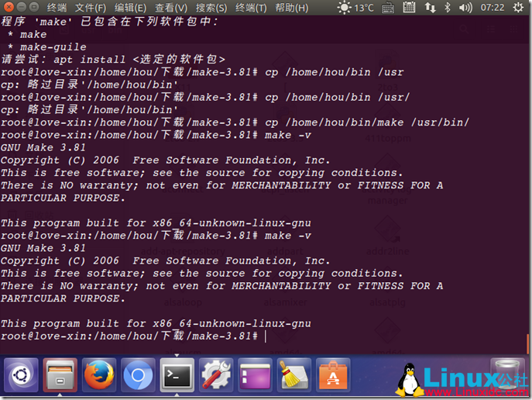
Task: Launch the Files manager from the dock
Action: tap(60, 375)
